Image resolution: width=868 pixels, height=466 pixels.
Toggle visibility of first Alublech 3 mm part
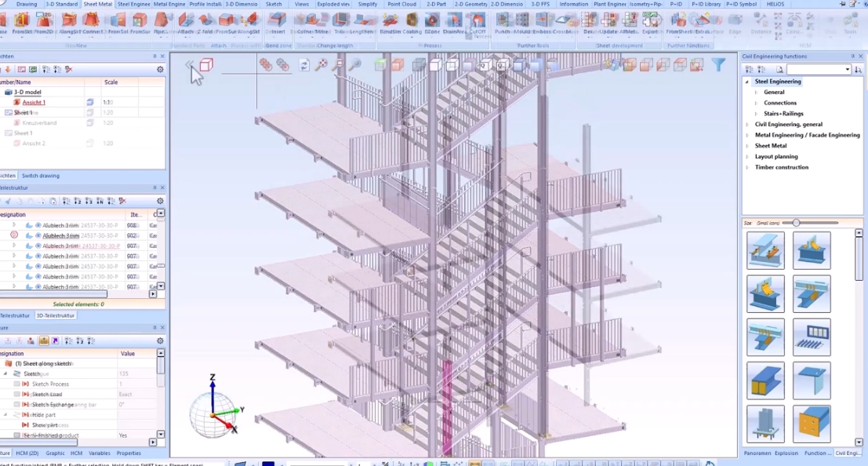(x=38, y=225)
